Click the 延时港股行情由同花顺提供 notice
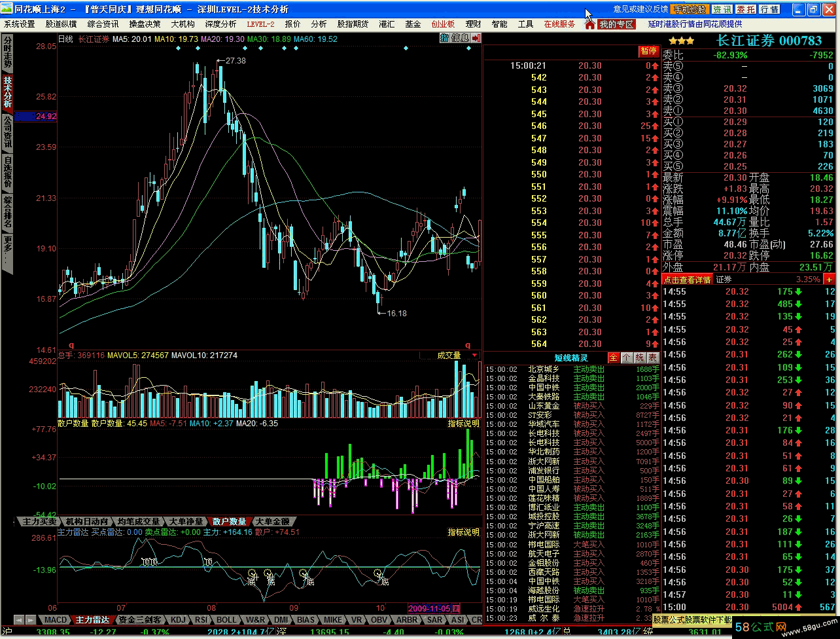This screenshot has height=639, width=840. (x=694, y=24)
